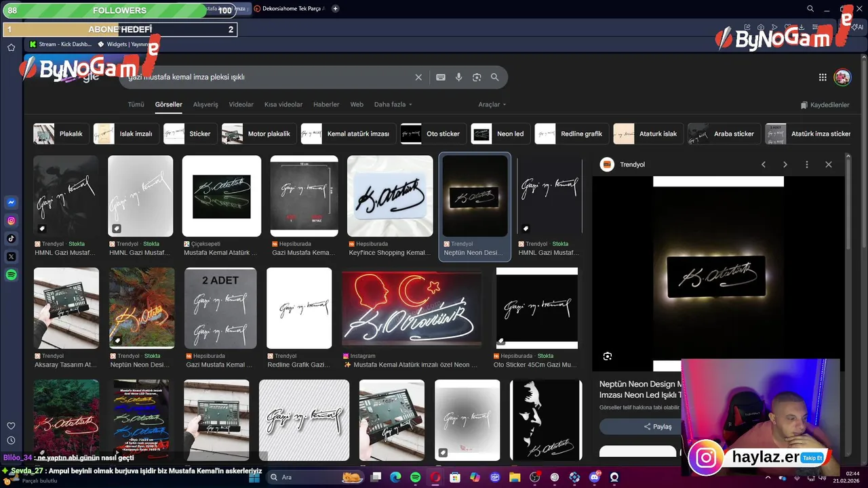
Task: Open Stream - Kick Dashboard bookmark
Action: point(60,44)
